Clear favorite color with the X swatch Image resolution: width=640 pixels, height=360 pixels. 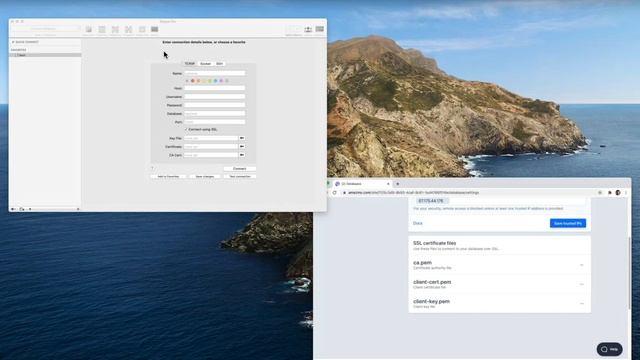[x=187, y=81]
